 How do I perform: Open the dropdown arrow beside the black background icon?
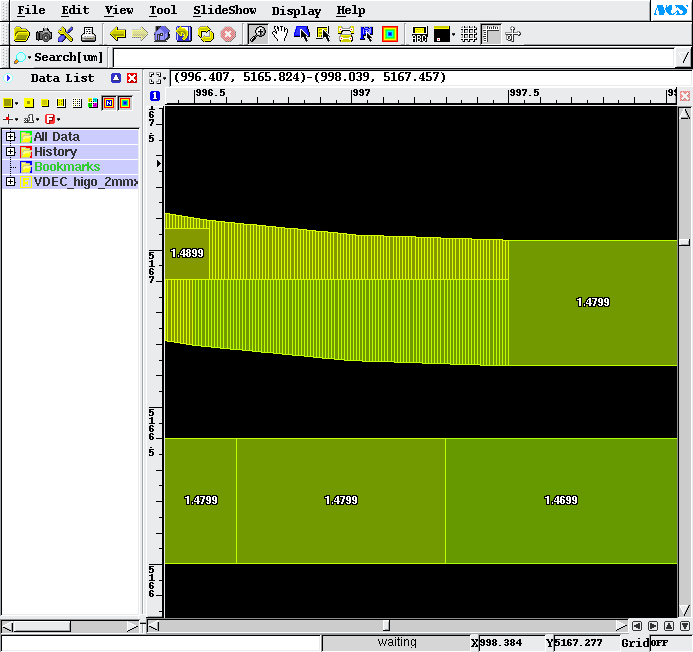453,34
